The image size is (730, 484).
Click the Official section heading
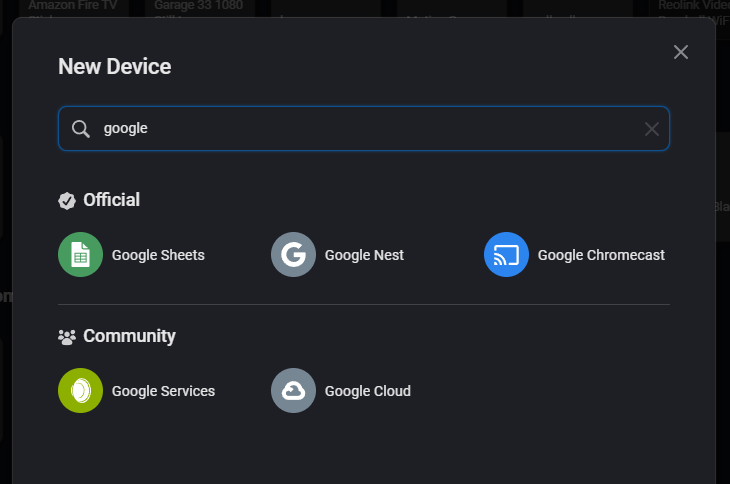(x=111, y=200)
